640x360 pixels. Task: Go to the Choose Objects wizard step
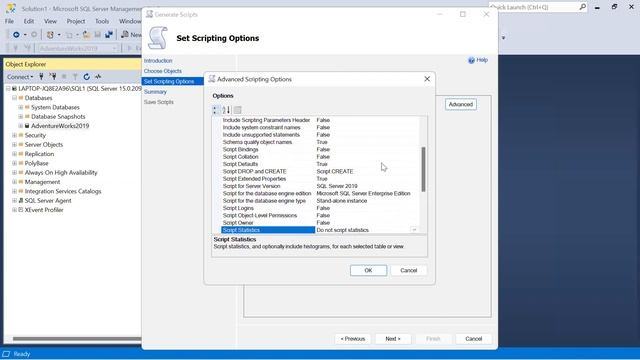click(x=162, y=71)
